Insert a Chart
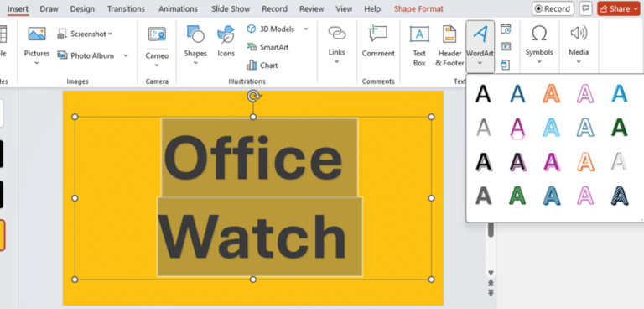 (262, 65)
